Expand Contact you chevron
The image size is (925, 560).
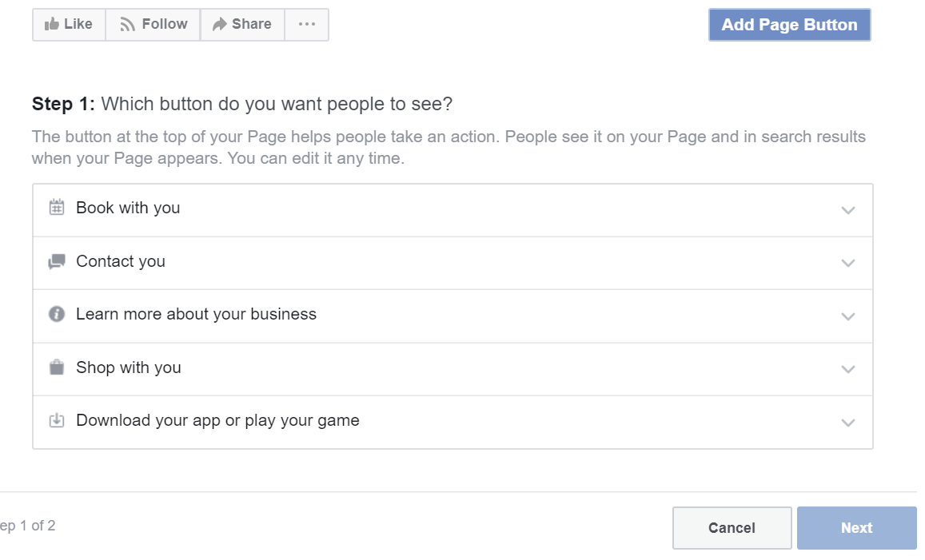[848, 263]
